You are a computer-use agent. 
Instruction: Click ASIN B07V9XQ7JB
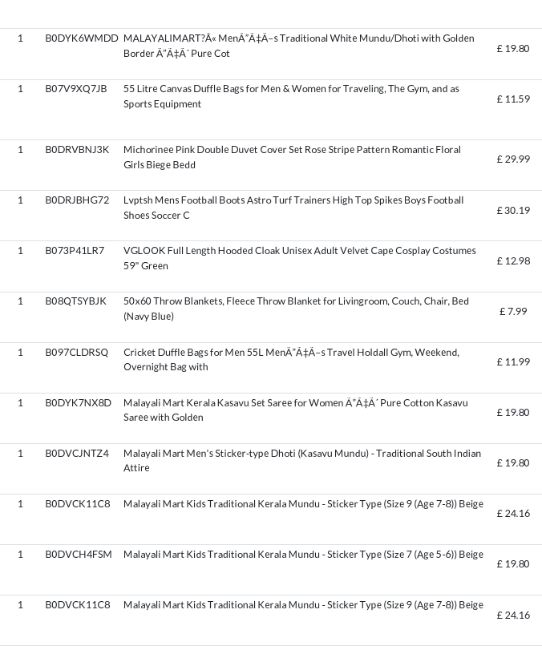pyautogui.click(x=76, y=89)
